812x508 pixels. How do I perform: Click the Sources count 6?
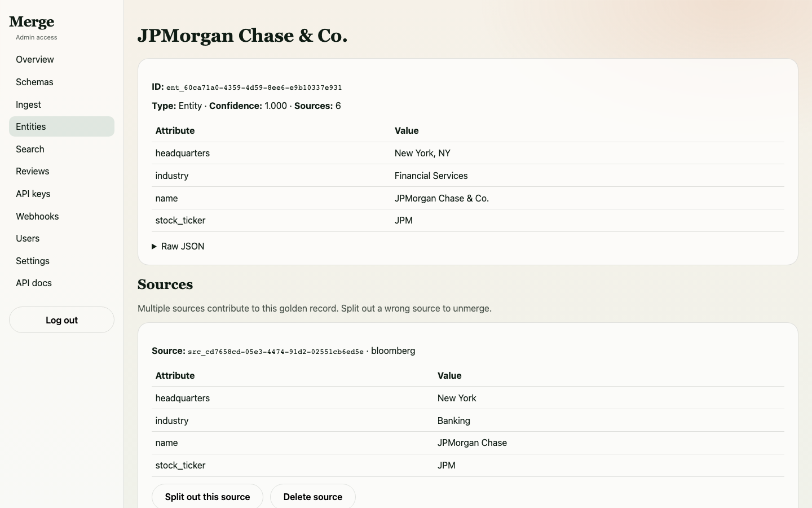tap(338, 106)
